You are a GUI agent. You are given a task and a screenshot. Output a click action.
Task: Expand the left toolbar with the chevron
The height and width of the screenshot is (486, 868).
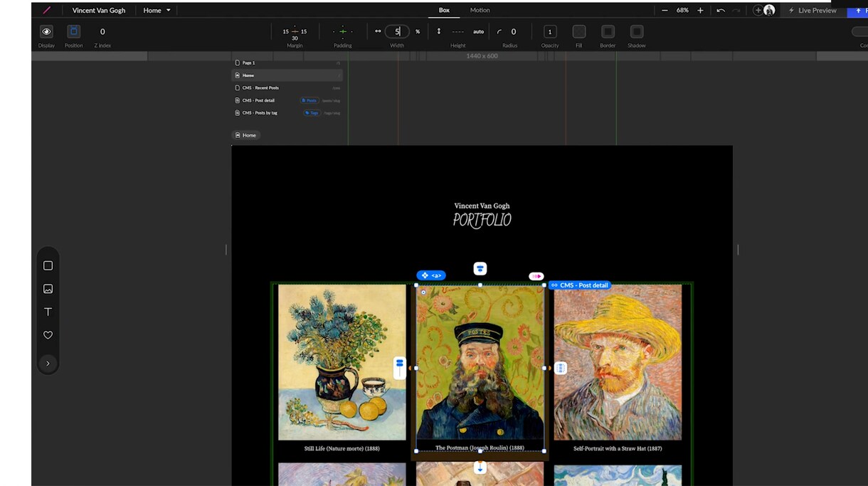coord(48,364)
